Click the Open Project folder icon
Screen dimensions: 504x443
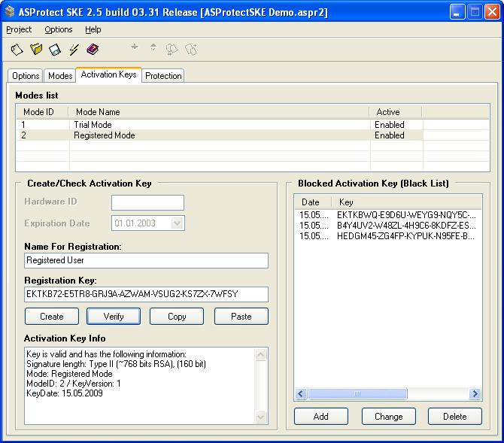(36, 50)
